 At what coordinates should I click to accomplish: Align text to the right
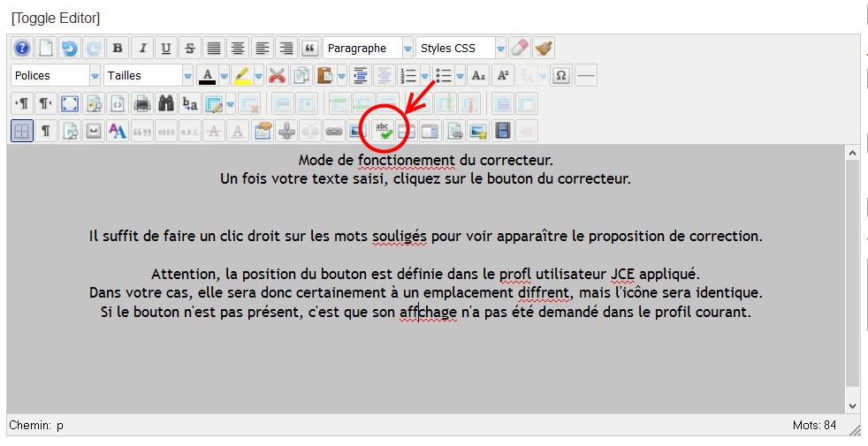(x=286, y=49)
